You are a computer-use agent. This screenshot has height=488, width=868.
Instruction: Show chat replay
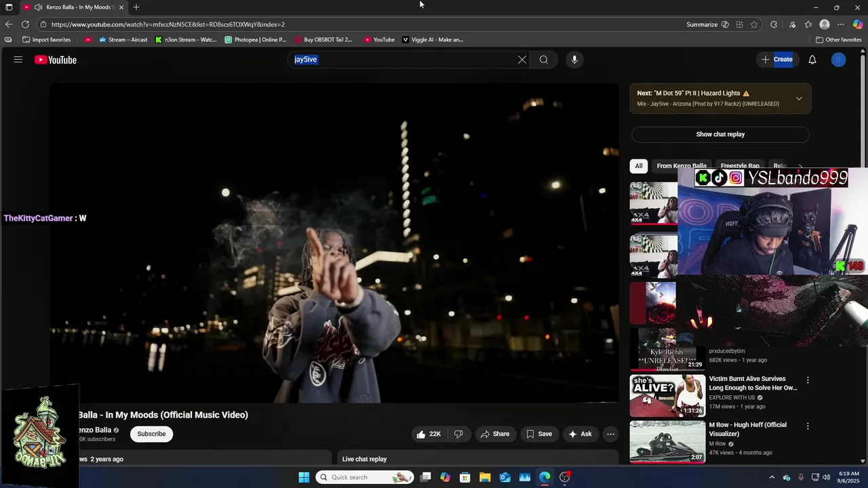click(x=720, y=134)
